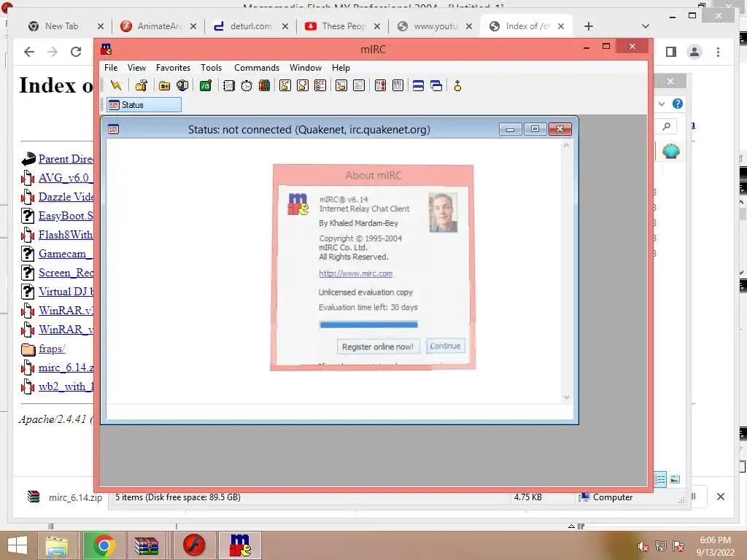Click the mirc_6.14.zip download item
Screen dimensions: 747x560
[x=65, y=497]
